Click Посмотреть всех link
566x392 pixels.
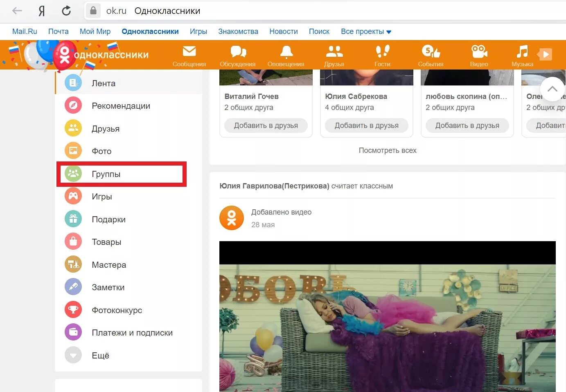coord(388,150)
